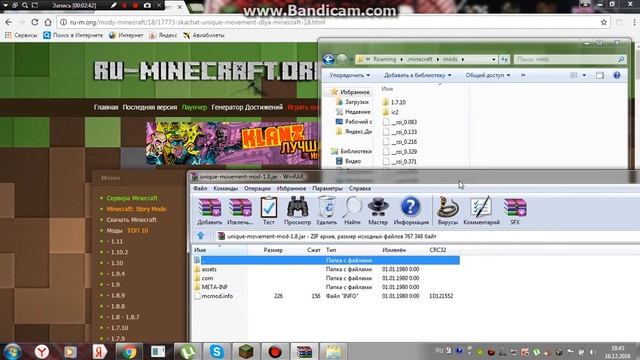
Task: Click WinRAR Найти (Find) magnifier icon
Action: 352,211
